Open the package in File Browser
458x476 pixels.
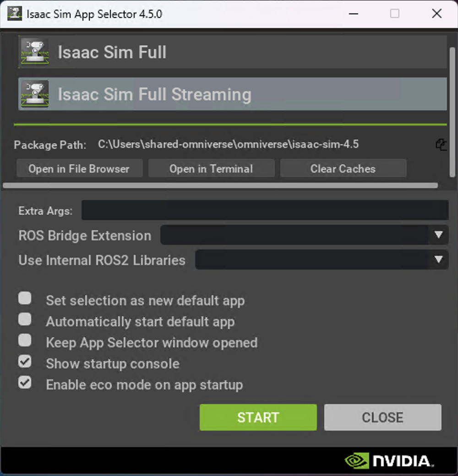click(79, 168)
